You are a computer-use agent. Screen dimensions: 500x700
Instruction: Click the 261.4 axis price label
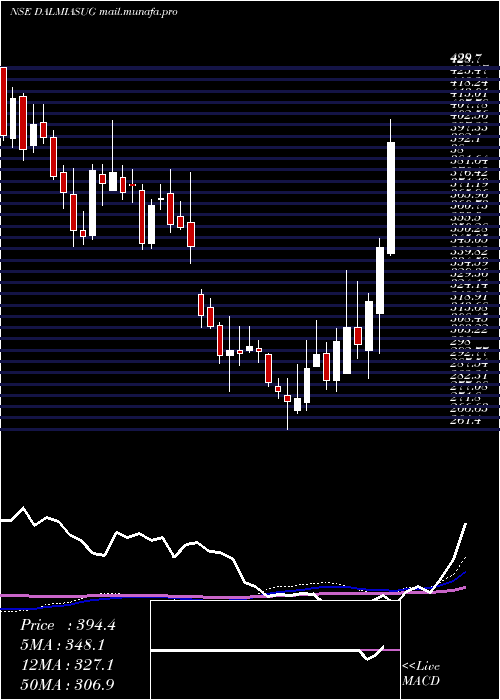pos(467,420)
